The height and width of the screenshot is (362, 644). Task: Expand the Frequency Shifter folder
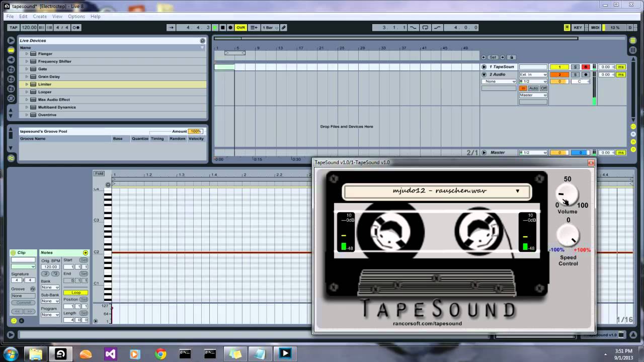(x=27, y=61)
